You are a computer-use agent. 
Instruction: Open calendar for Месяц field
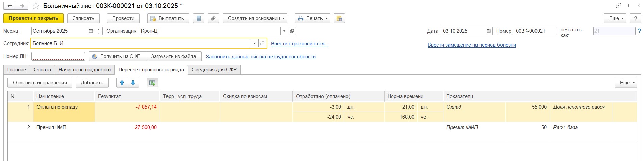[91, 31]
